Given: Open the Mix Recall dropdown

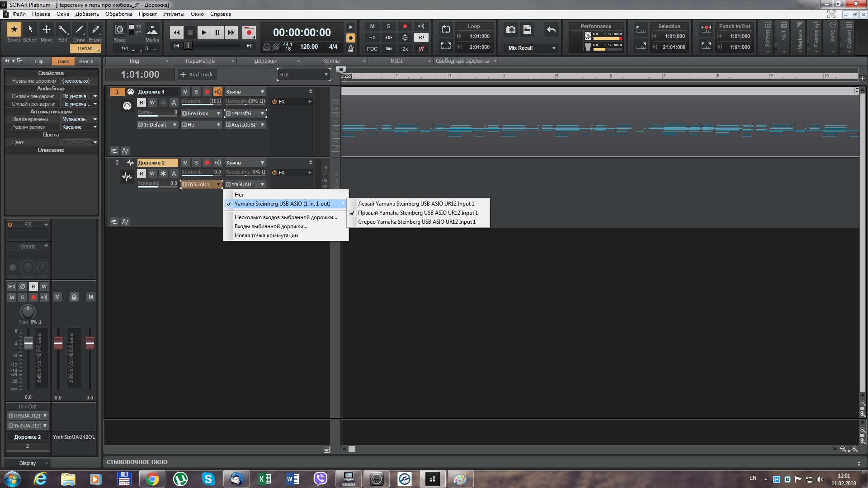Looking at the screenshot, I should click(x=553, y=48).
